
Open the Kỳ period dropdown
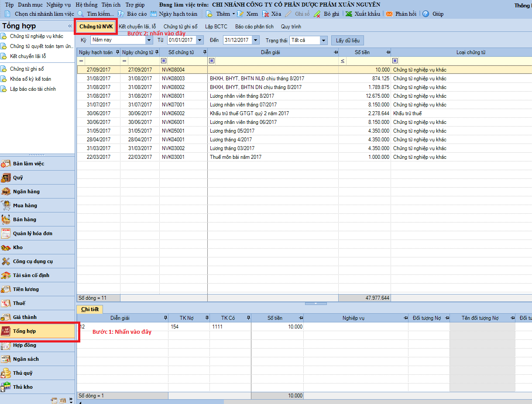pyautogui.click(x=149, y=40)
